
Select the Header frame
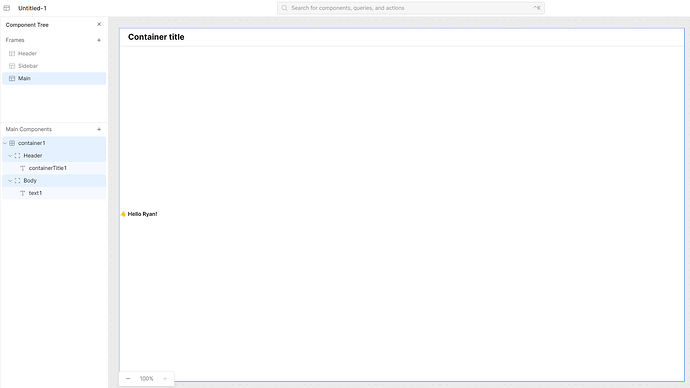(54, 53)
